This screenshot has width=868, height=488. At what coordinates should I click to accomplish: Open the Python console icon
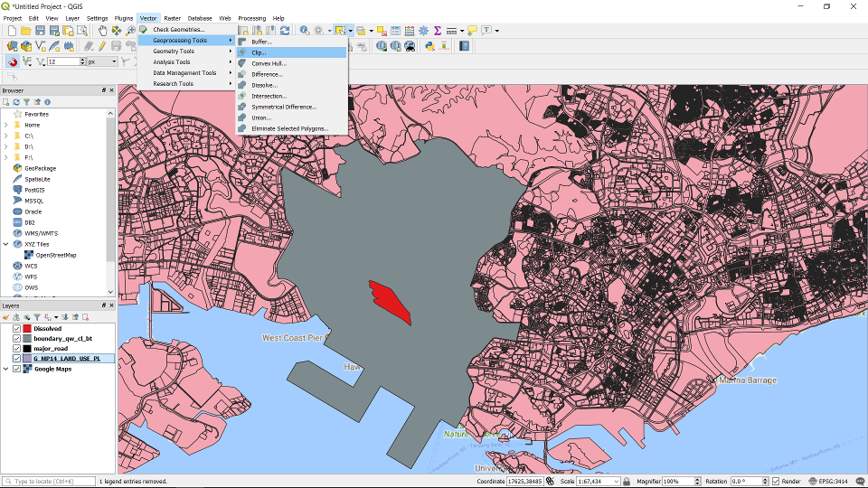[x=429, y=46]
